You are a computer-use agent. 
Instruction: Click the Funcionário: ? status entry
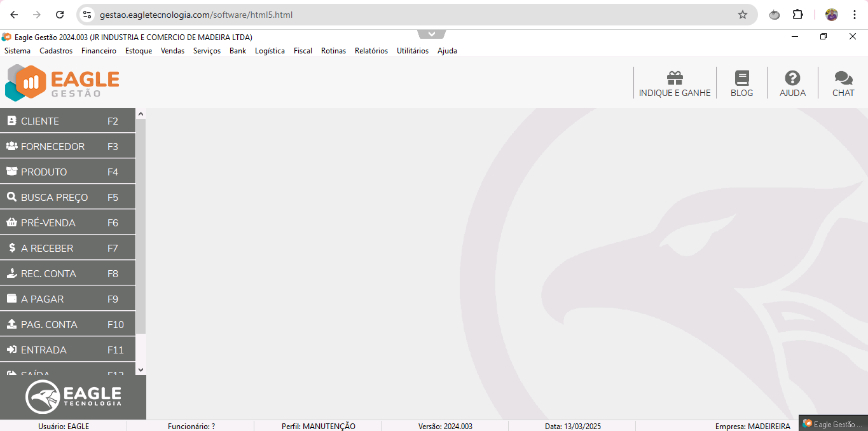click(x=191, y=426)
